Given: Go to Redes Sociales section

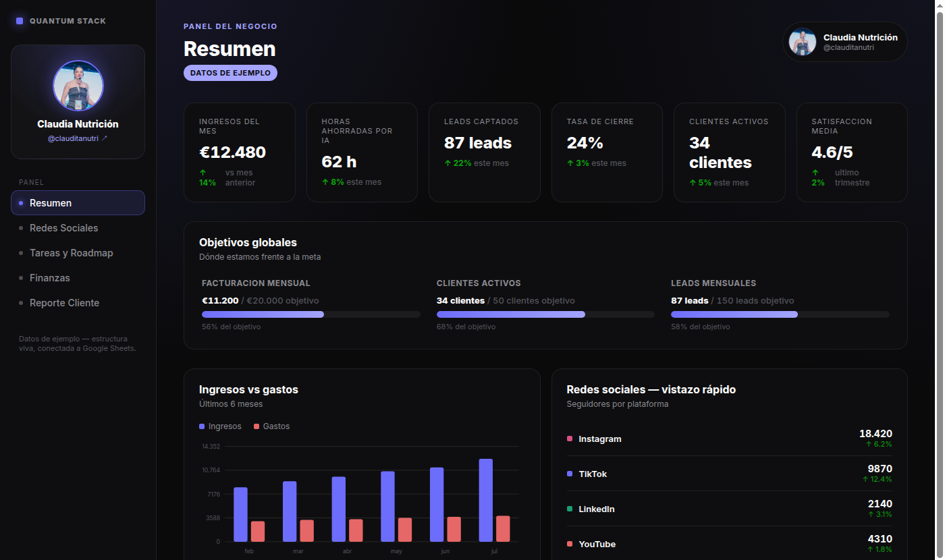Looking at the screenshot, I should 78,228.
